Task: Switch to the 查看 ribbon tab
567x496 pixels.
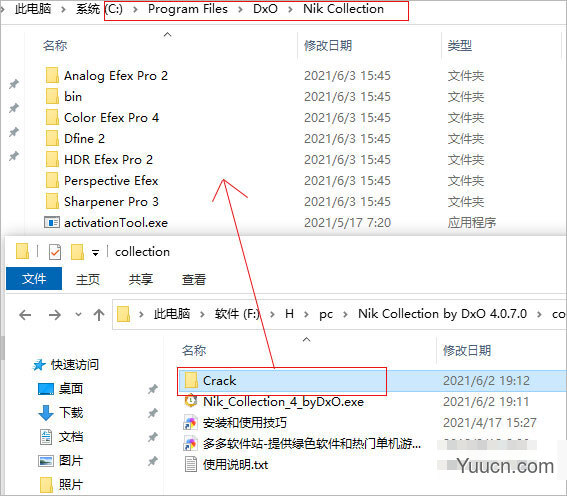Action: click(194, 279)
